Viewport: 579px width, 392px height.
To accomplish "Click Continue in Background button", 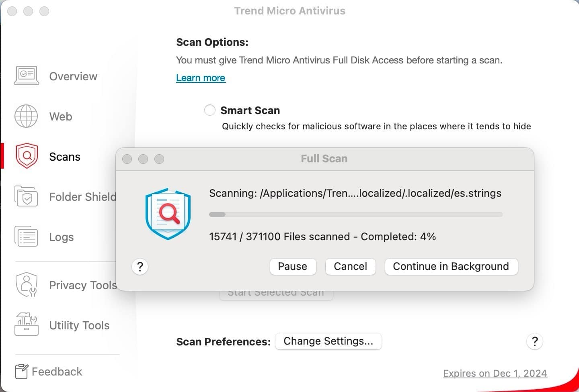I will (x=451, y=267).
